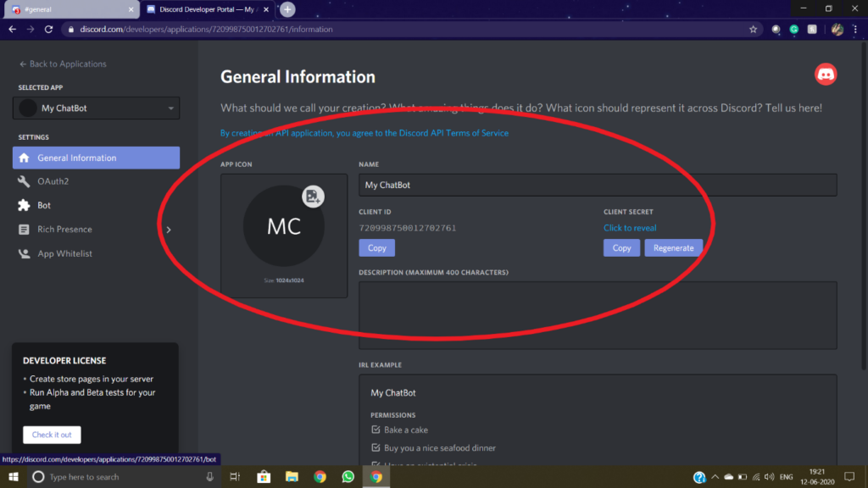Toggle the Bake a cake checkbox
This screenshot has width=868, height=488.
376,430
